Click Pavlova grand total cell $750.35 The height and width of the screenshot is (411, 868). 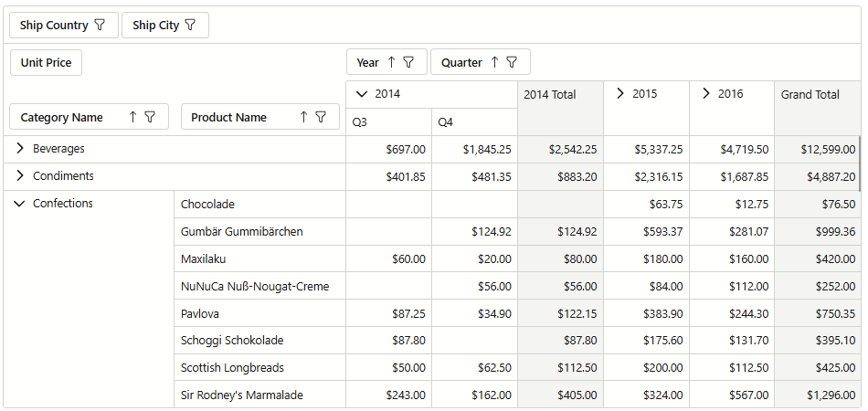pyautogui.click(x=817, y=313)
